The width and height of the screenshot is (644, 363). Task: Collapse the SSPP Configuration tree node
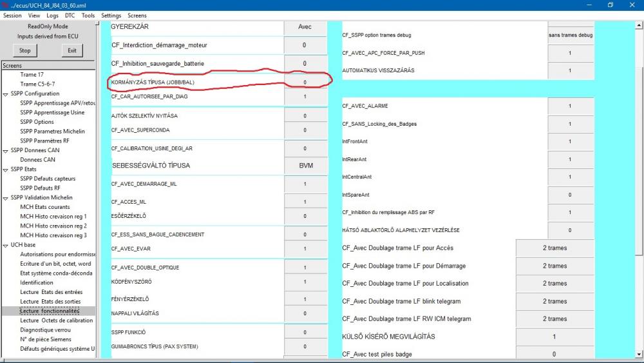coord(6,94)
